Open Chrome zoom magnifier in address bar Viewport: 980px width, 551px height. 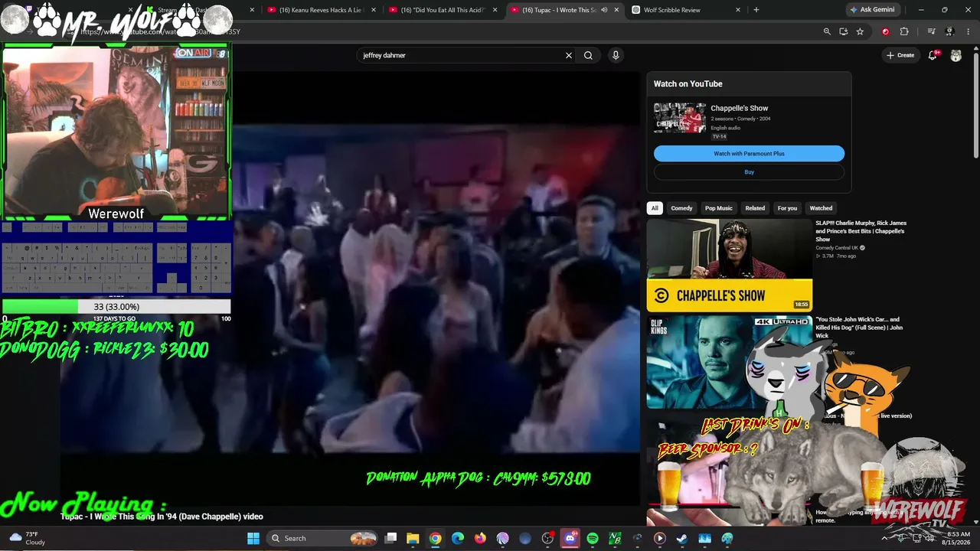(x=827, y=31)
